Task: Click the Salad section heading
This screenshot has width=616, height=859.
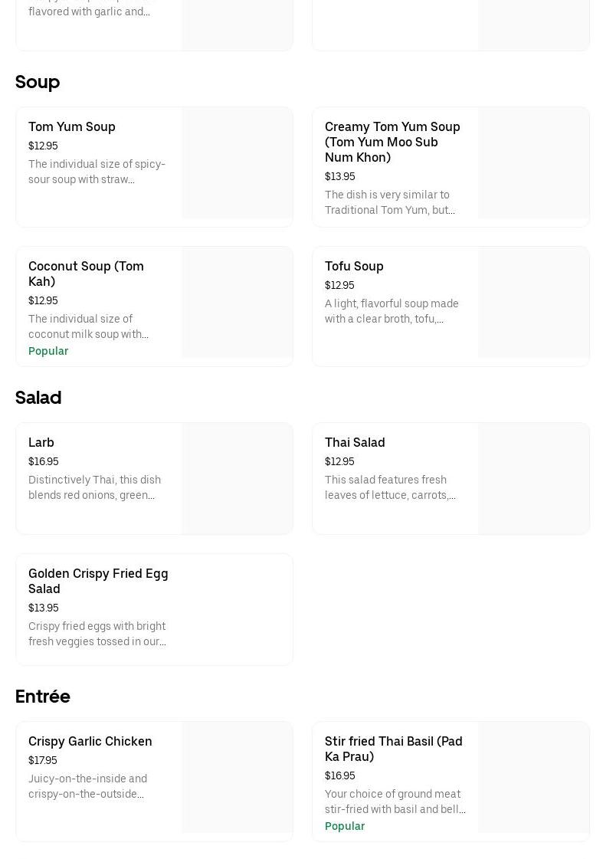Action: coord(38,398)
